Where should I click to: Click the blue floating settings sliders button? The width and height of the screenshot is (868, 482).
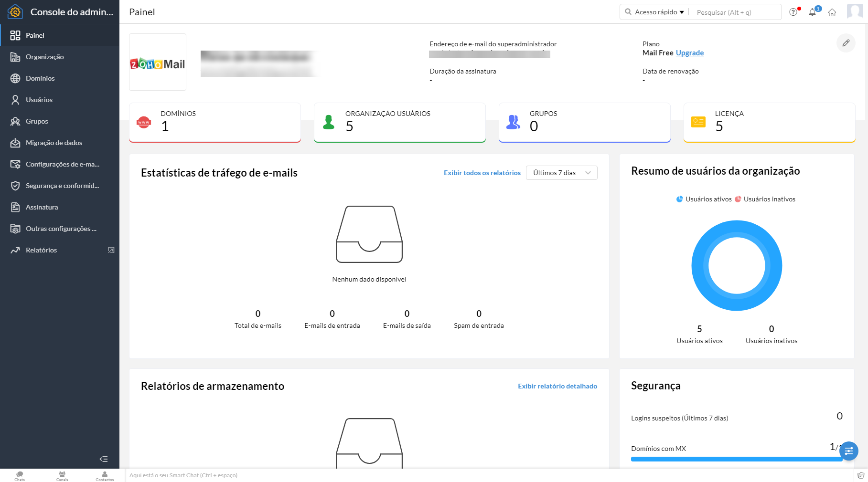click(x=848, y=451)
